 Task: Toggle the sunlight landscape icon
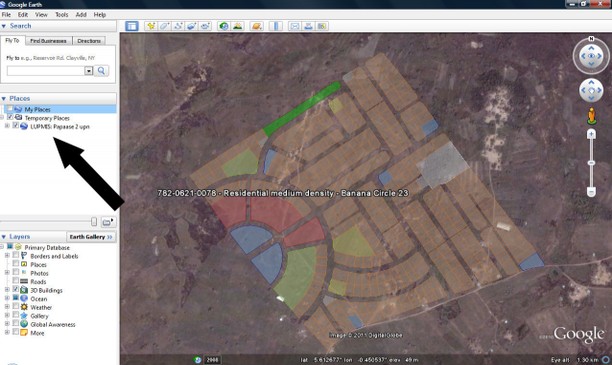pos(237,26)
